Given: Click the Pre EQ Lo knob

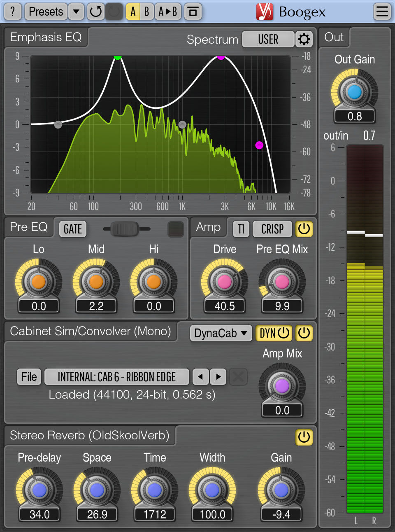Looking at the screenshot, I should click(x=39, y=282).
